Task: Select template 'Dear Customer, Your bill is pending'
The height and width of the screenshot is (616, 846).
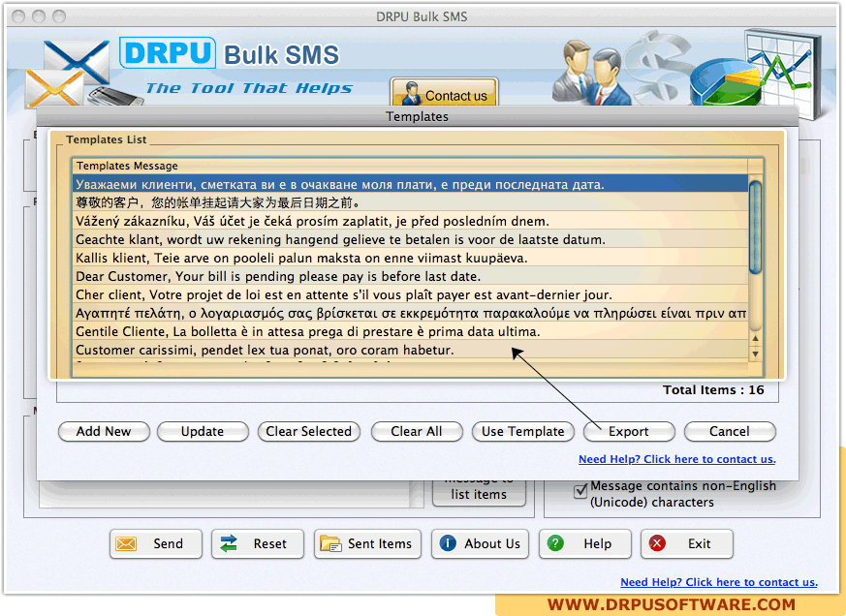Action: point(410,276)
